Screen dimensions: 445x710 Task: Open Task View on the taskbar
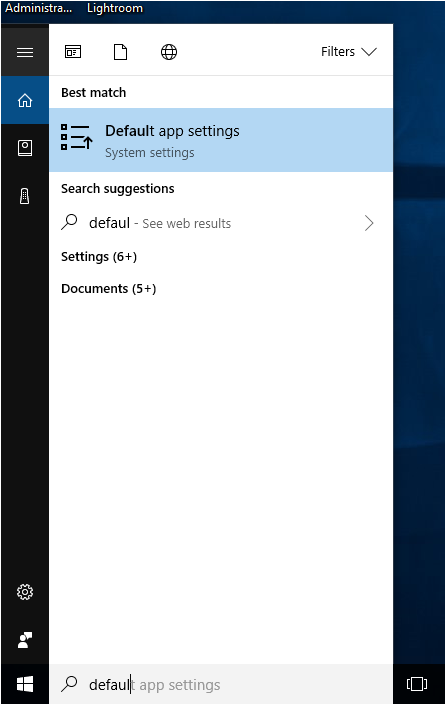point(417,684)
